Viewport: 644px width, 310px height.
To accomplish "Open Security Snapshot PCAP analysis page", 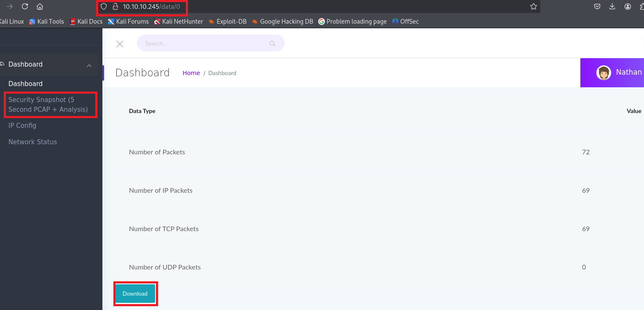I will tap(48, 105).
